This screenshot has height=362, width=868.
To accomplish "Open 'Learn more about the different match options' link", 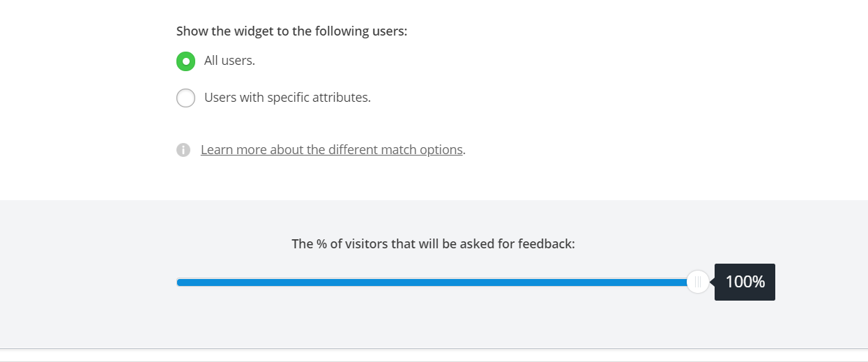I will pos(331,150).
